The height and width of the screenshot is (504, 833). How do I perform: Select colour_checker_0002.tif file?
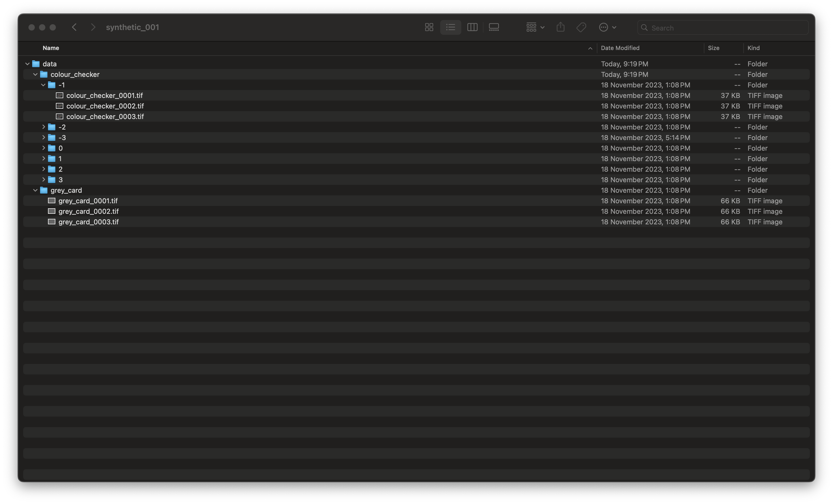(105, 106)
